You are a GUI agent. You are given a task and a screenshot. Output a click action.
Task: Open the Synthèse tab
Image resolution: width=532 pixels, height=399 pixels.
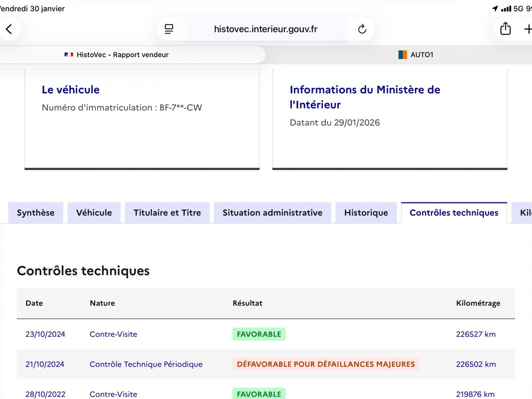pos(35,213)
